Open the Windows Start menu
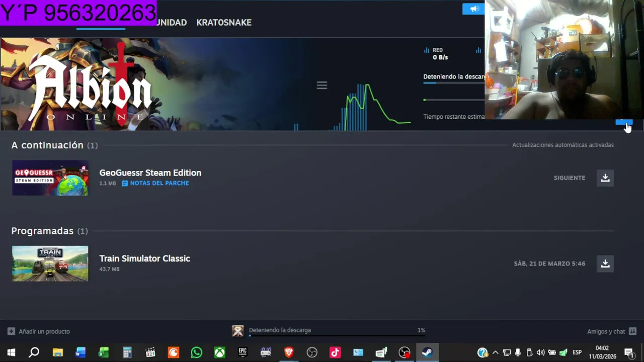 [11, 352]
